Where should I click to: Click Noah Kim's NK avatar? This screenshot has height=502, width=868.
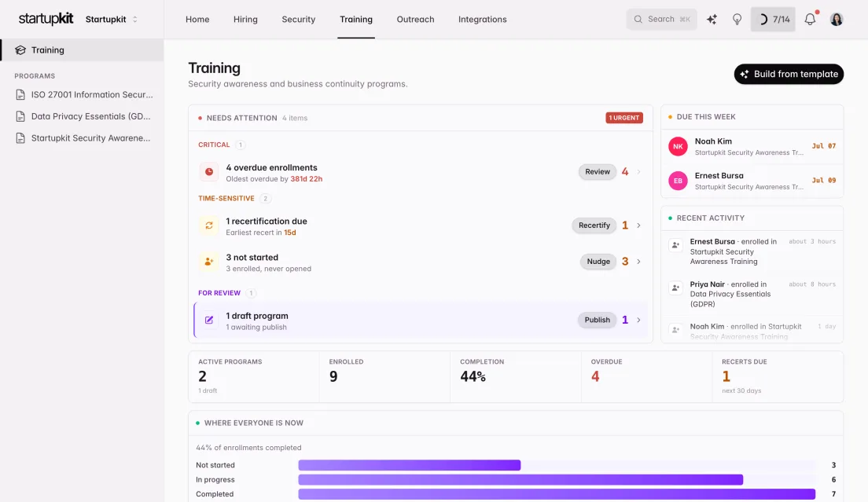(x=678, y=146)
